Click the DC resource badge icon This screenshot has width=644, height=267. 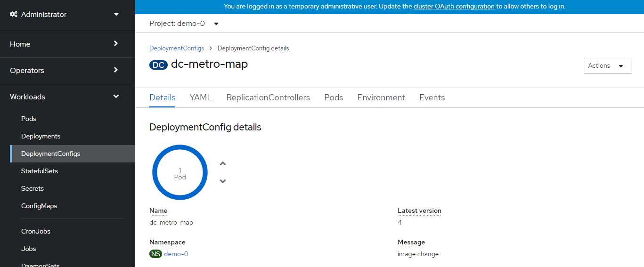(158, 65)
